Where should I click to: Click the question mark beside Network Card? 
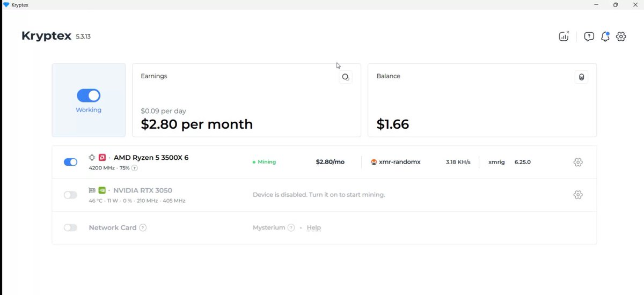click(143, 227)
